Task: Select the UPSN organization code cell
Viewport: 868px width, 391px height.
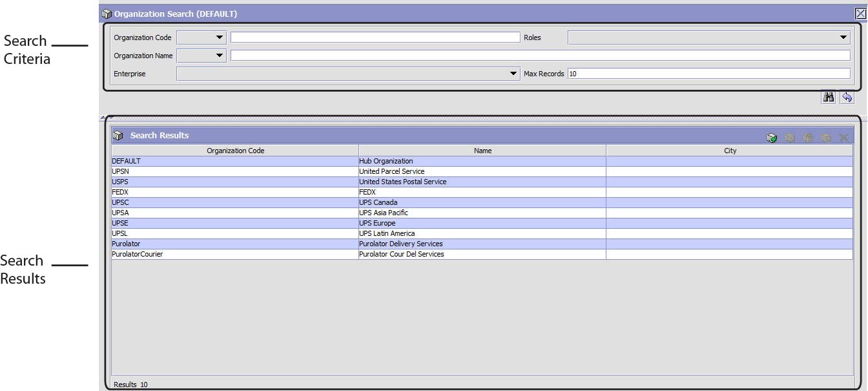Action: pyautogui.click(x=235, y=171)
